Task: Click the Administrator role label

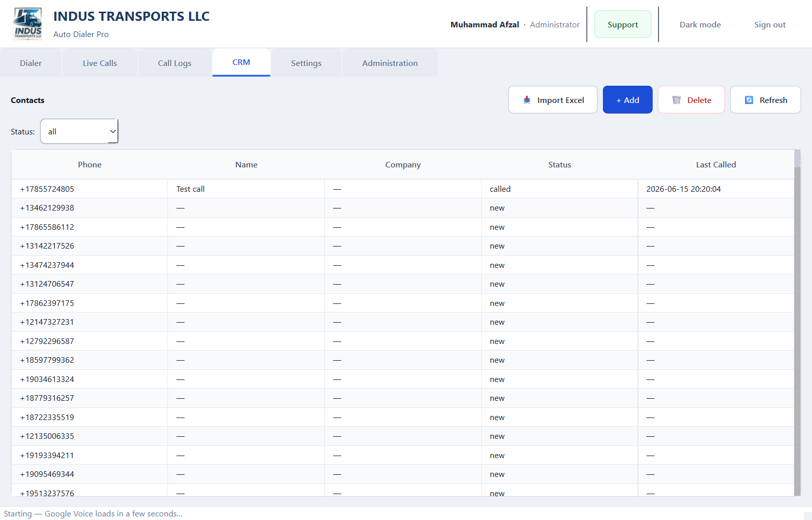Action: click(x=555, y=24)
